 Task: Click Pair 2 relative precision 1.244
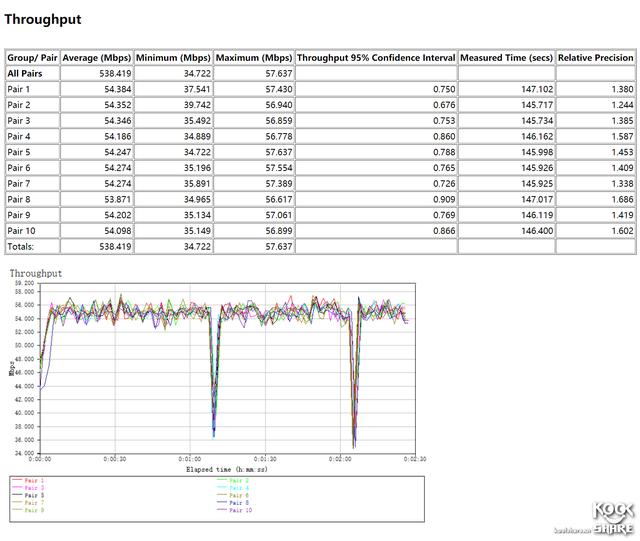pyautogui.click(x=622, y=105)
